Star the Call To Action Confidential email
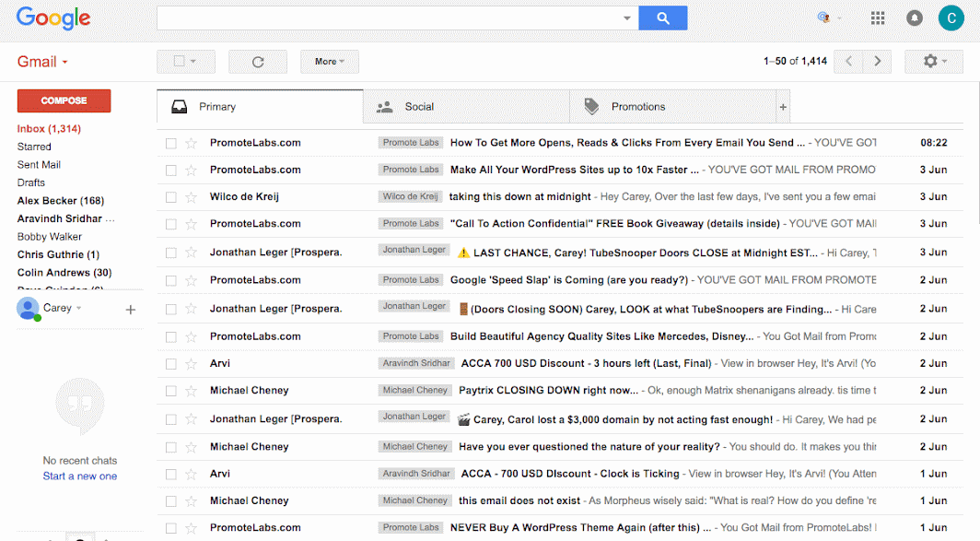Viewport: 980px width, 541px height. coord(192,224)
